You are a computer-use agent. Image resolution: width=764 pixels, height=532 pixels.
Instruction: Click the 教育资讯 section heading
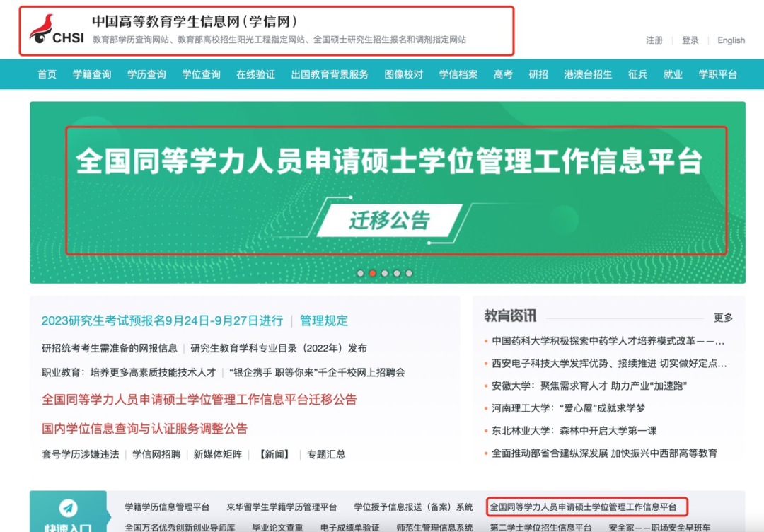click(x=510, y=316)
